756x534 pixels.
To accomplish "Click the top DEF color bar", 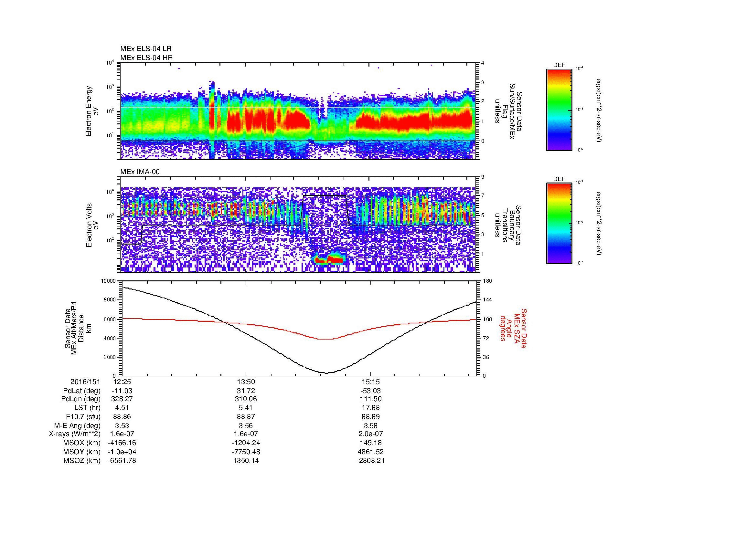I will pos(559,110).
